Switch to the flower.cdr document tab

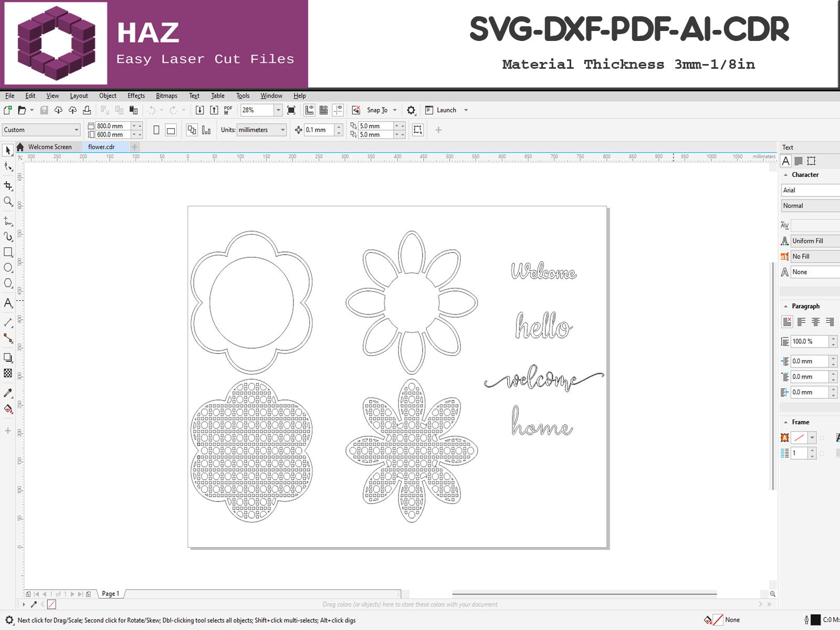[101, 147]
